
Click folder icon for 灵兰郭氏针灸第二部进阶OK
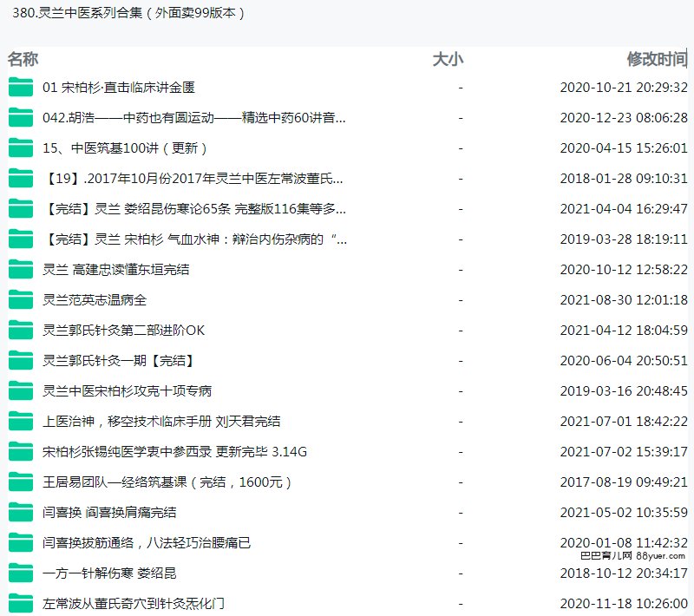21,331
